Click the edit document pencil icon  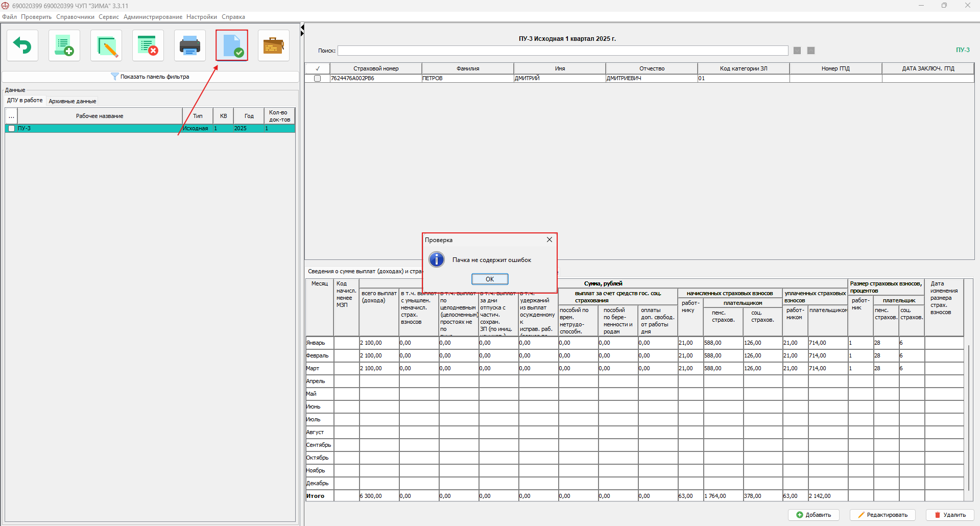106,46
